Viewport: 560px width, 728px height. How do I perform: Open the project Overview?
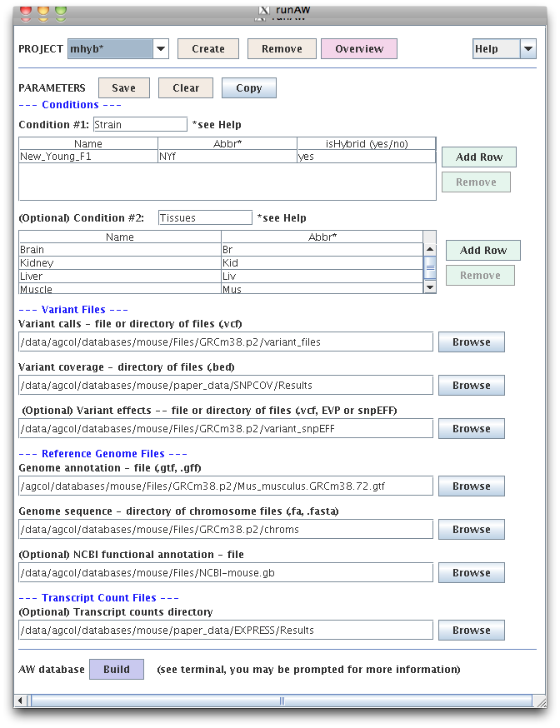click(x=358, y=49)
